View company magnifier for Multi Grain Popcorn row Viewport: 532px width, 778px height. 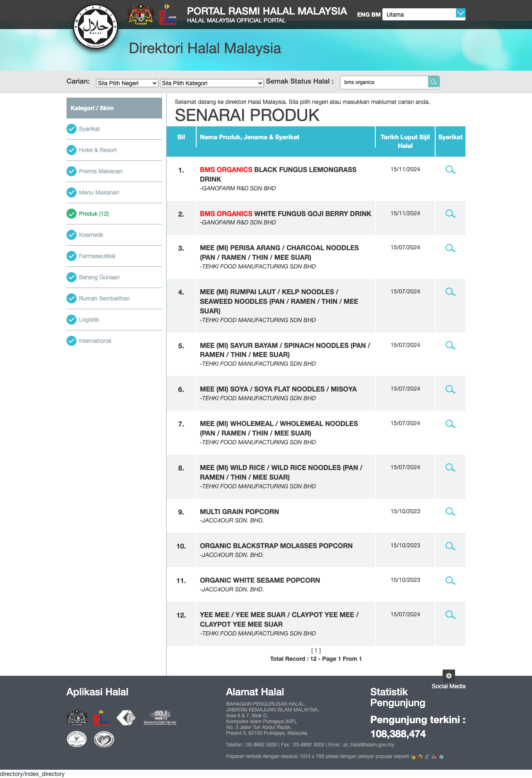[450, 512]
